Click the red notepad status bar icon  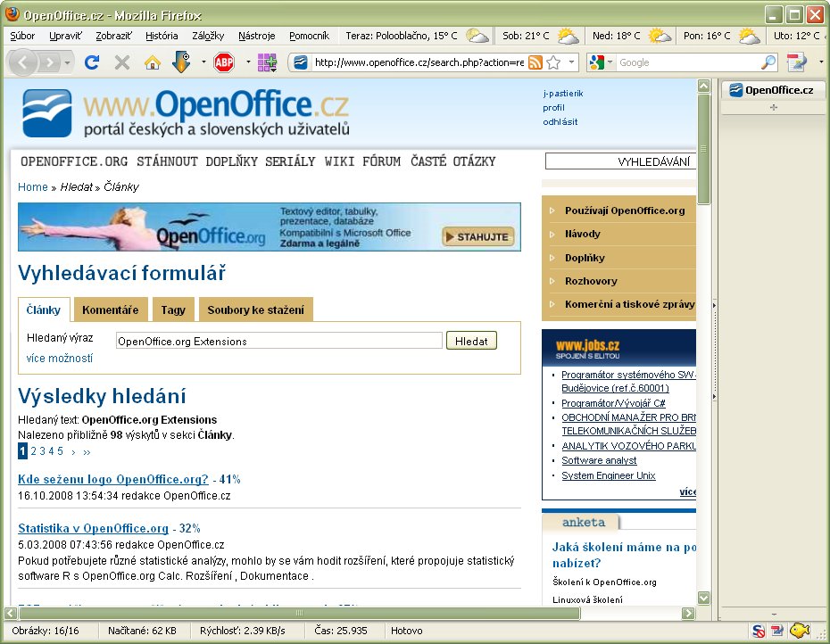pyautogui.click(x=777, y=631)
